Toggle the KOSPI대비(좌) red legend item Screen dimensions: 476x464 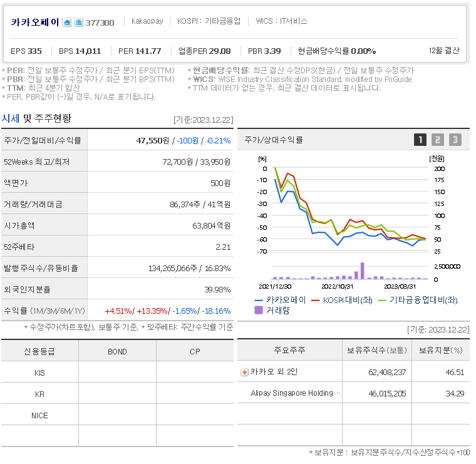pyautogui.click(x=342, y=300)
